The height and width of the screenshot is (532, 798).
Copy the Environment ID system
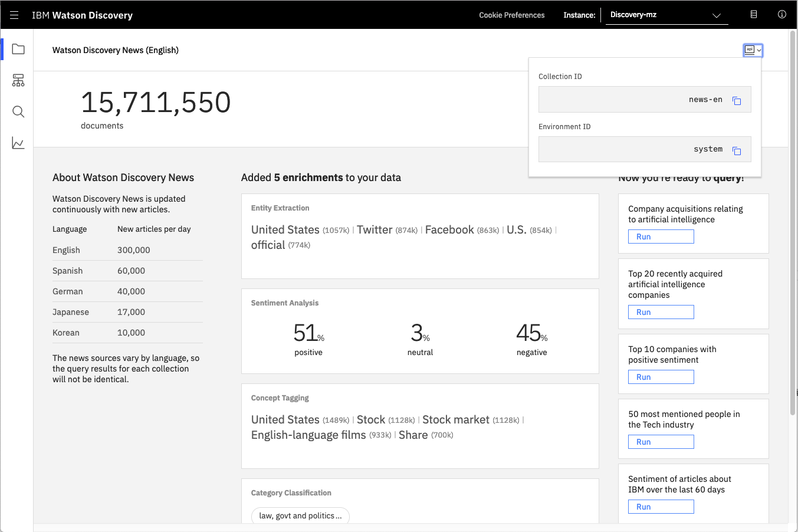pyautogui.click(x=737, y=150)
